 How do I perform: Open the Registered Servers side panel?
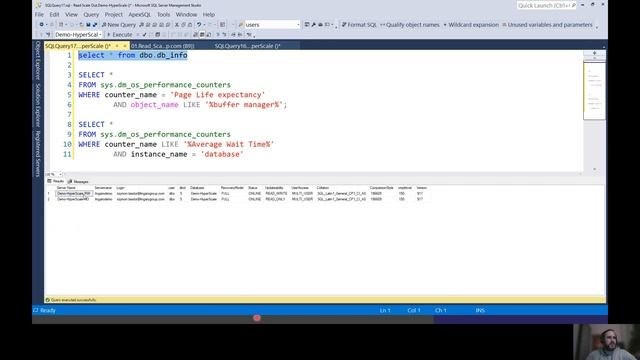point(38,153)
